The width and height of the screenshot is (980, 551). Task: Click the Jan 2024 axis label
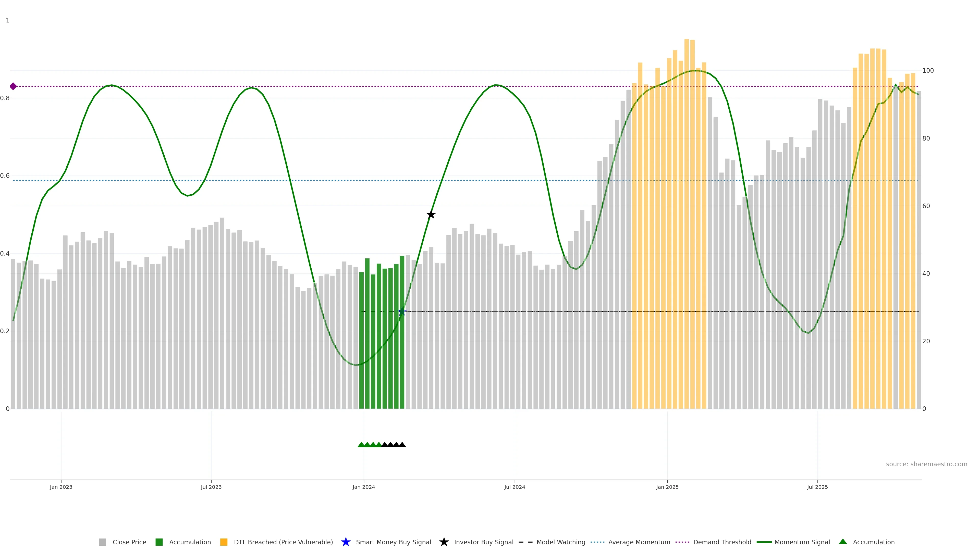tap(363, 487)
